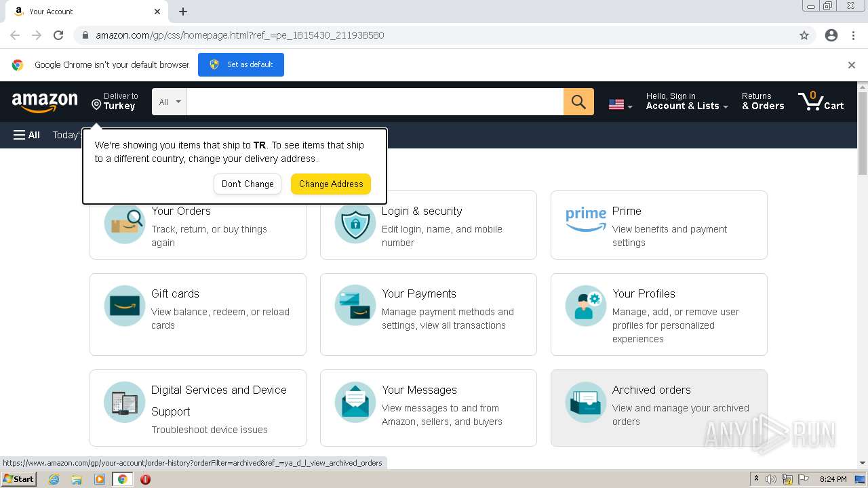Launch Internet Explorer from taskbar
This screenshot has width=868, height=488.
(x=54, y=479)
